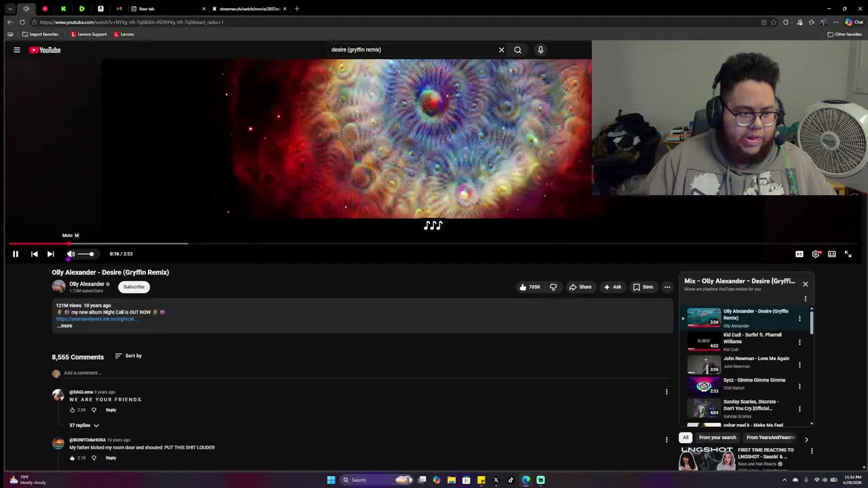The width and height of the screenshot is (868, 488).
Task: Open the Copilot Chat button
Action: pos(854,22)
